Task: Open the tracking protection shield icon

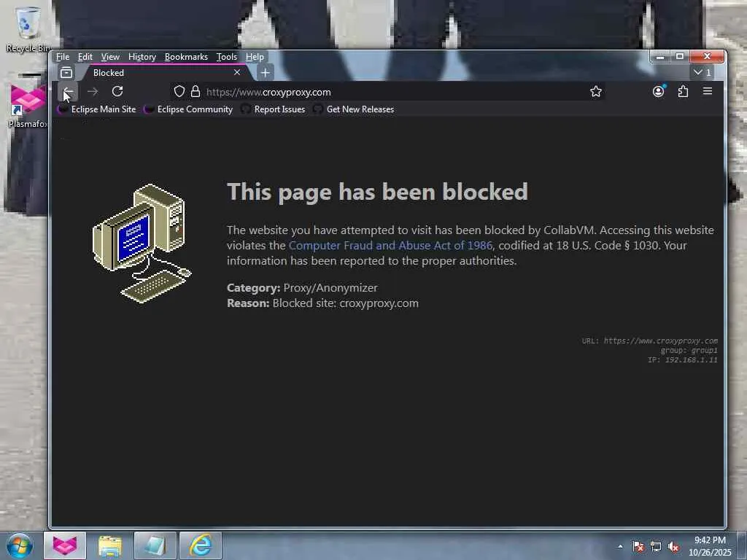Action: pyautogui.click(x=179, y=91)
